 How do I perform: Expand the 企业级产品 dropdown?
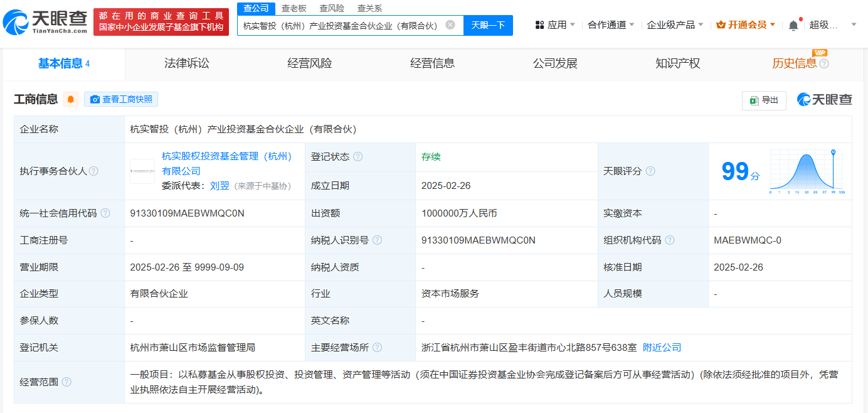pos(675,25)
